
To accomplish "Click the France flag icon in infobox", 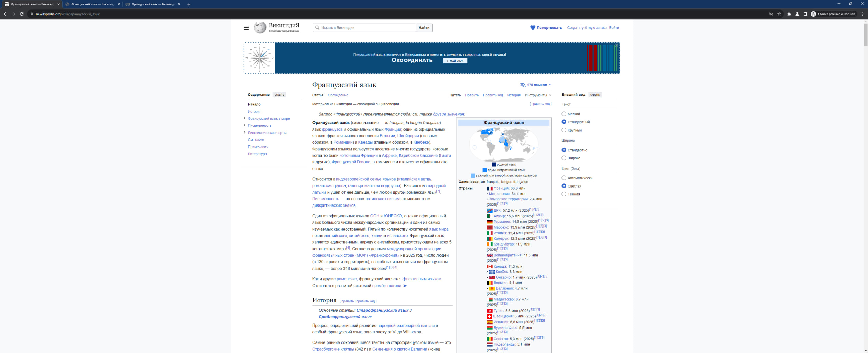I will point(490,189).
